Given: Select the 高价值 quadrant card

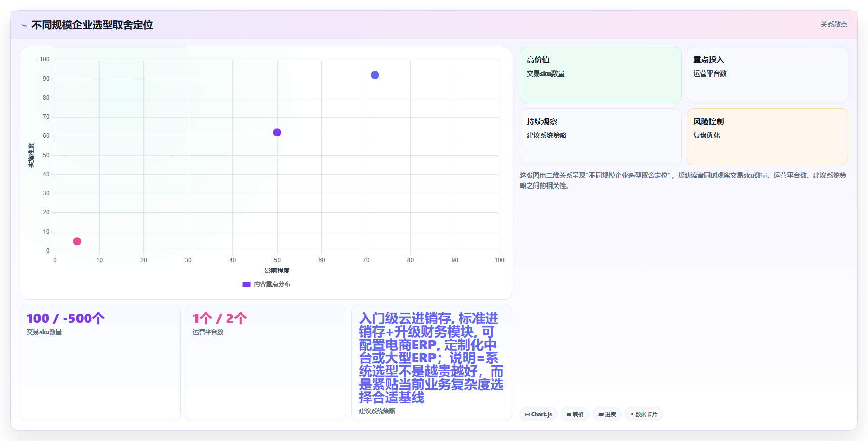Looking at the screenshot, I should (x=600, y=75).
